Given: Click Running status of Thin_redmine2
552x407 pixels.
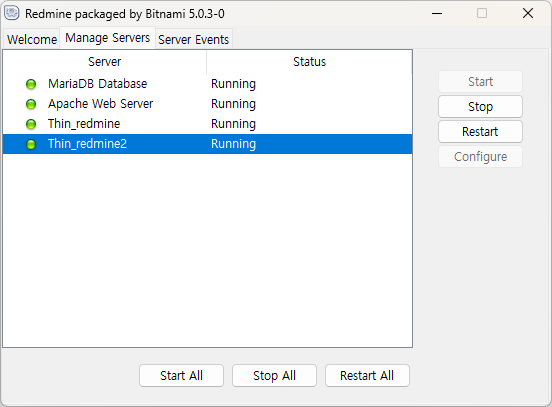Looking at the screenshot, I should coord(233,144).
